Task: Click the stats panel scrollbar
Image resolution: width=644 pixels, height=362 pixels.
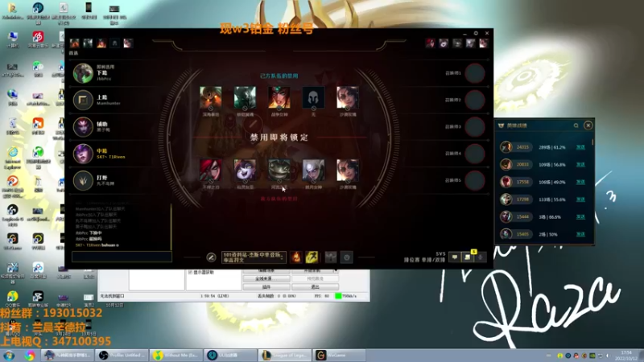Action: coord(592,142)
